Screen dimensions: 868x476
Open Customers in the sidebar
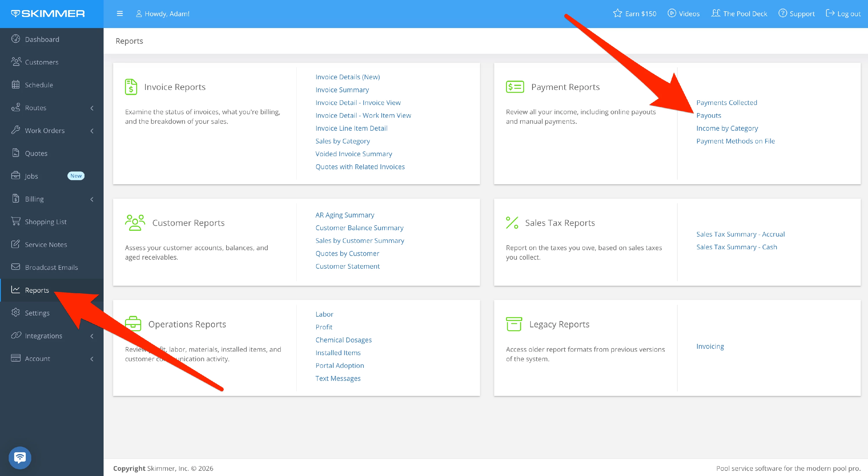click(x=41, y=62)
